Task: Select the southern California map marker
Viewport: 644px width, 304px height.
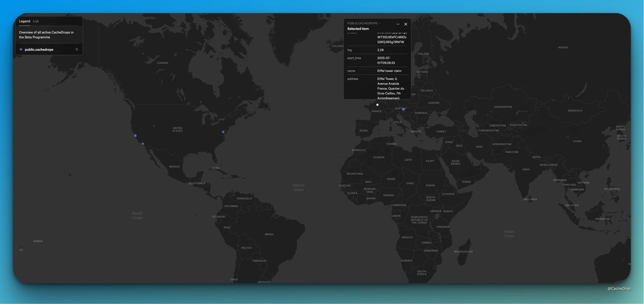Action: (143, 143)
